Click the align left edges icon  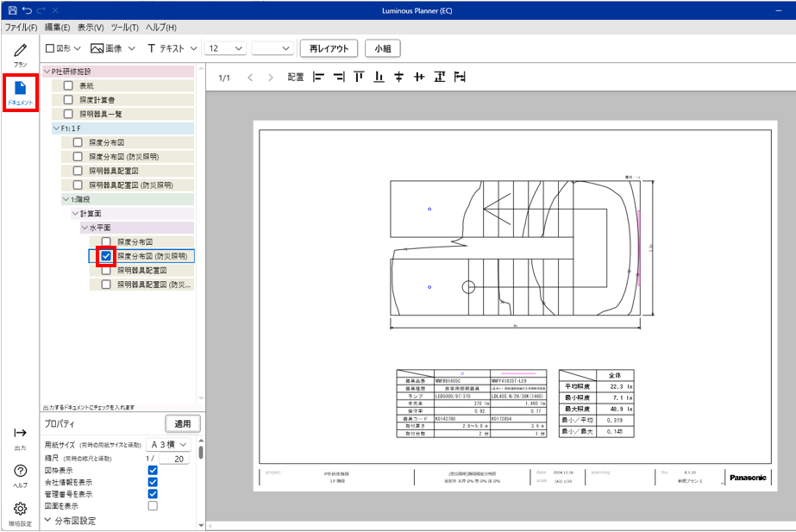(318, 78)
